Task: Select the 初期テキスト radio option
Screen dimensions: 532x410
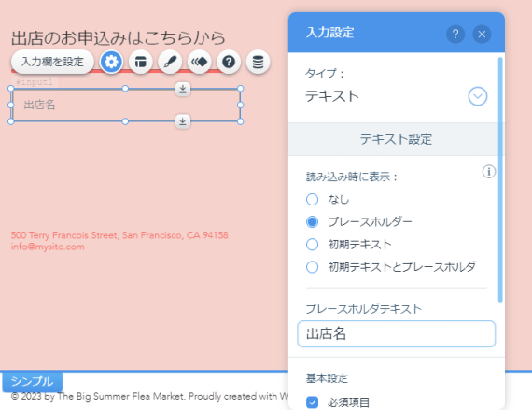Action: click(x=312, y=245)
